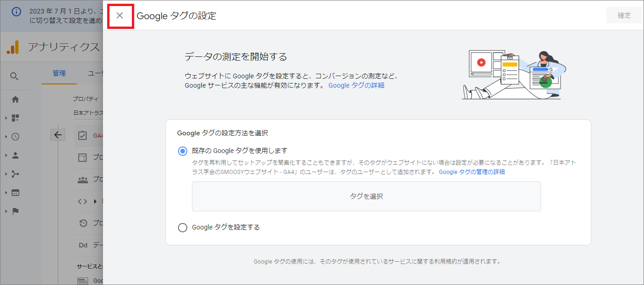This screenshot has height=285, width=644.
Task: Open the dashboard customization icon in sidebar
Action: [15, 118]
